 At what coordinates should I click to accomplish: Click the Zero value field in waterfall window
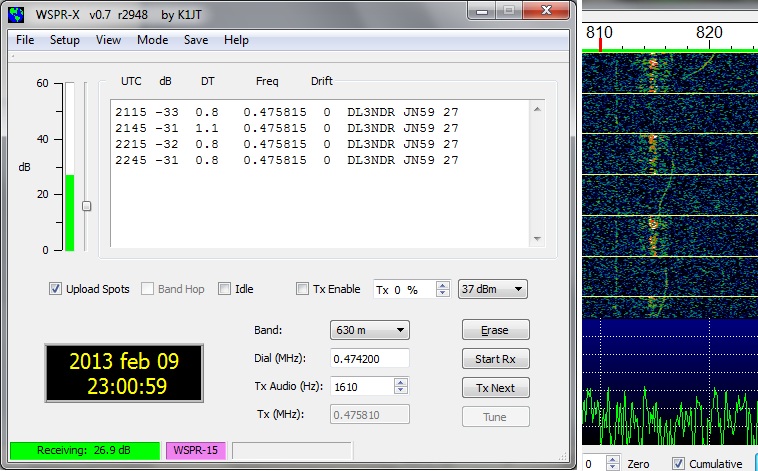point(594,463)
